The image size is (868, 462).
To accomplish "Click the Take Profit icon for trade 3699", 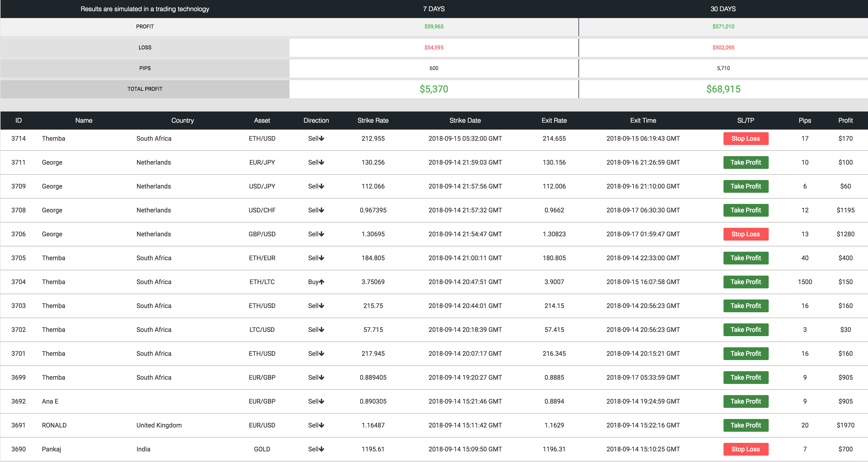I will [745, 378].
